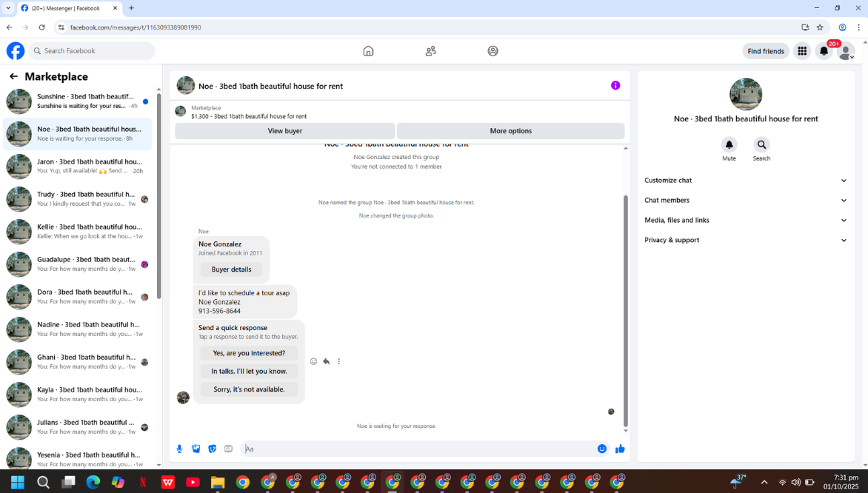Image resolution: width=868 pixels, height=493 pixels.
Task: Go to the Home feed icon
Action: 368,51
